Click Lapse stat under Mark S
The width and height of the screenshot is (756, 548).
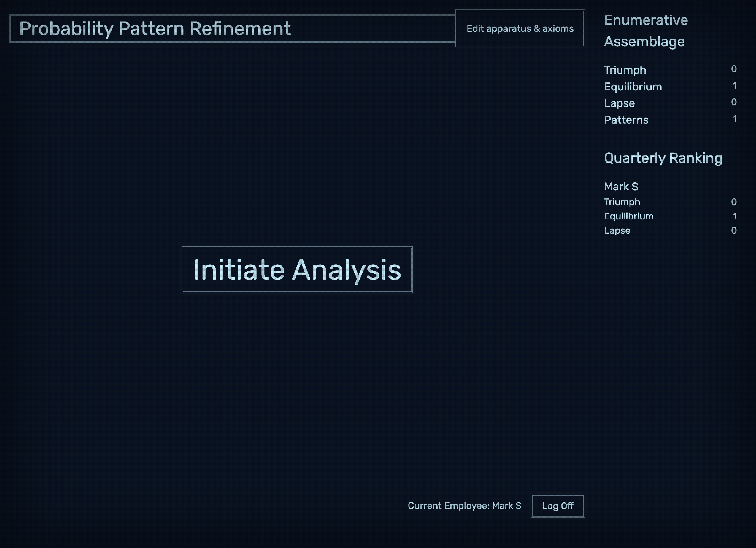[617, 230]
